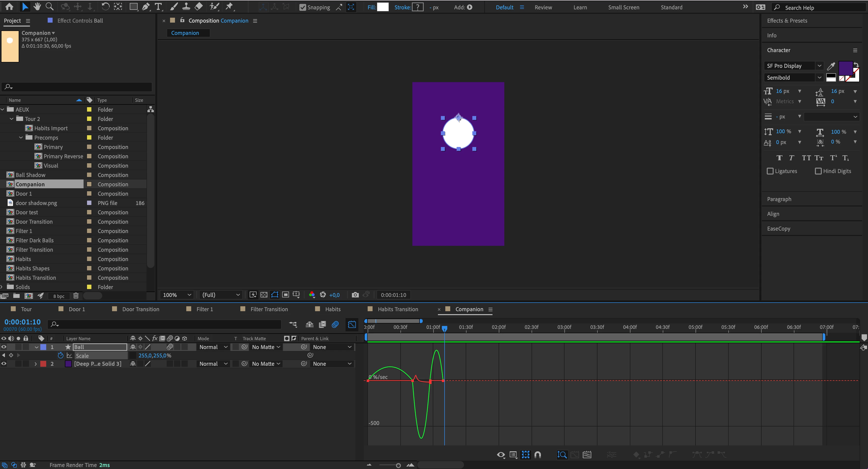The height and width of the screenshot is (469, 868).
Task: Expand the Solids folder
Action: [2, 287]
